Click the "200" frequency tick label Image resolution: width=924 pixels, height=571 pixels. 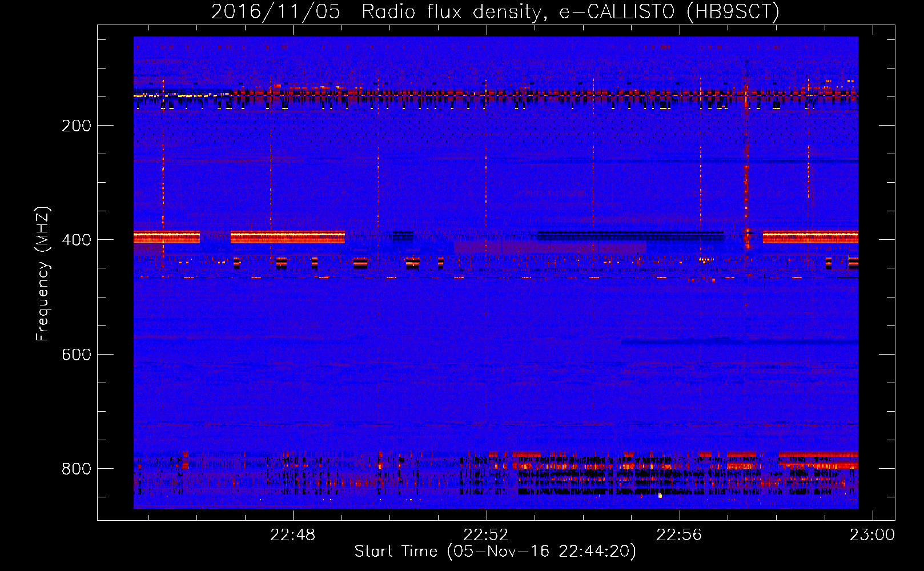77,126
